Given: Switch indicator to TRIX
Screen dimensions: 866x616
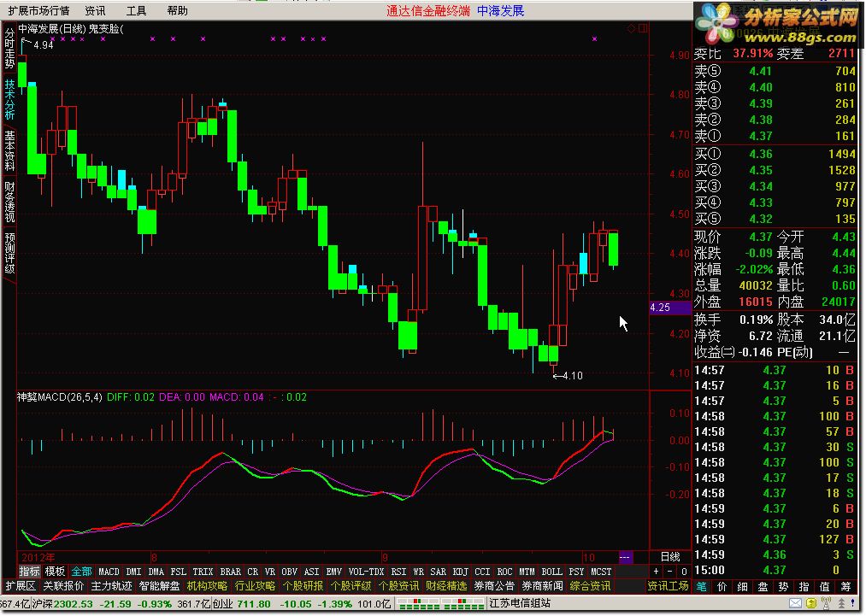Looking at the screenshot, I should [x=203, y=572].
